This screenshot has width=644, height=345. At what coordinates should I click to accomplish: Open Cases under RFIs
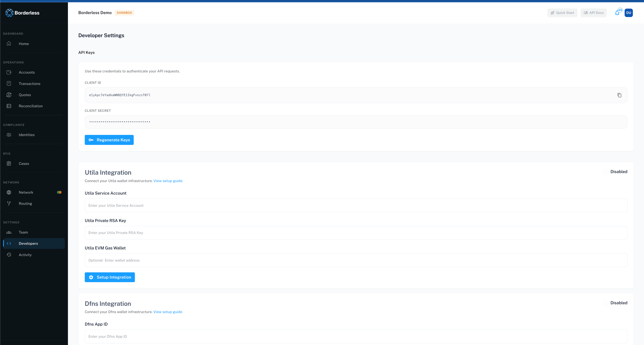pos(34,163)
